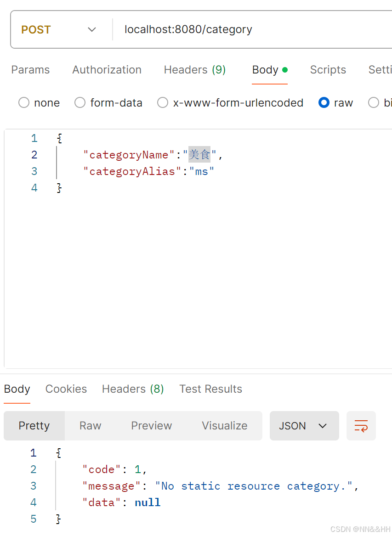This screenshot has width=392, height=536.
Task: Switch response view to Visualize
Action: 224,426
